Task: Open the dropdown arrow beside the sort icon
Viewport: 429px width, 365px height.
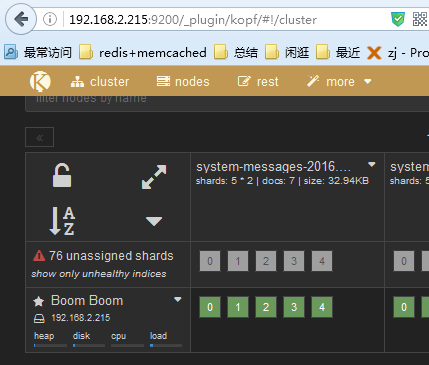Action: tap(154, 221)
